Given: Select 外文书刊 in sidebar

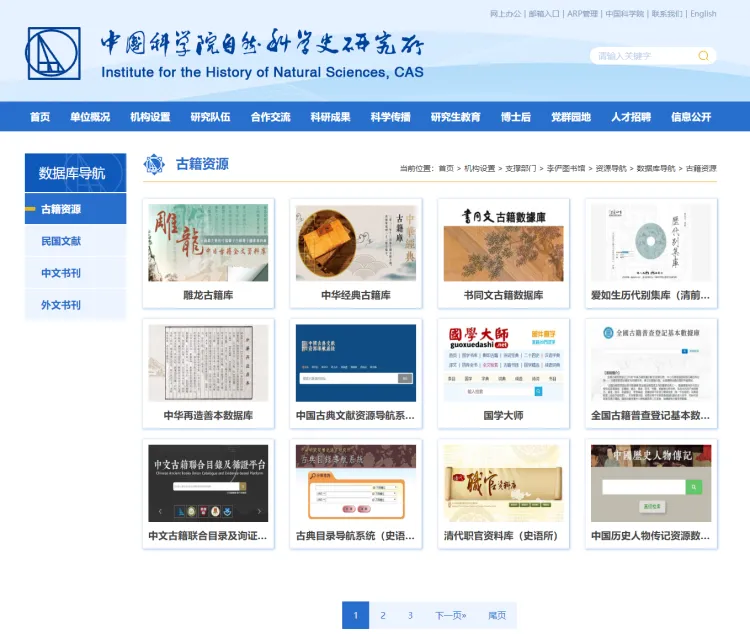Looking at the screenshot, I should [76, 305].
